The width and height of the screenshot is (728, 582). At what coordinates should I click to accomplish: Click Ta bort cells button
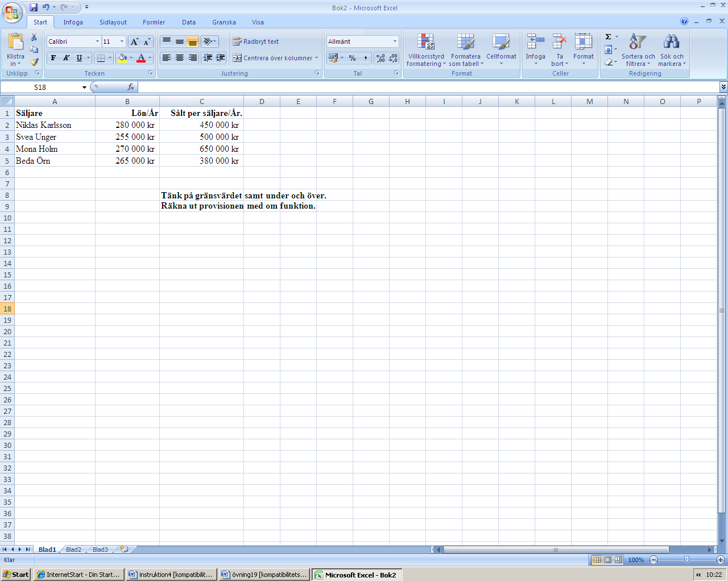coord(560,50)
